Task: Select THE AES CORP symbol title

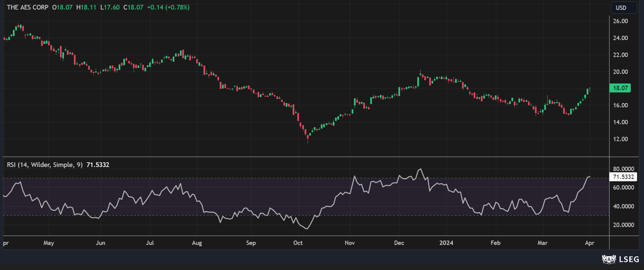Action: [27, 8]
